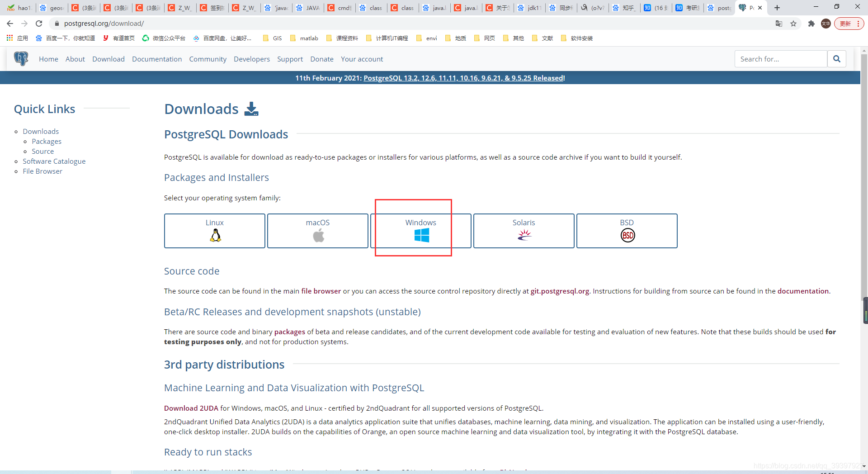Open the 网页 bookmarks folder

click(x=485, y=38)
